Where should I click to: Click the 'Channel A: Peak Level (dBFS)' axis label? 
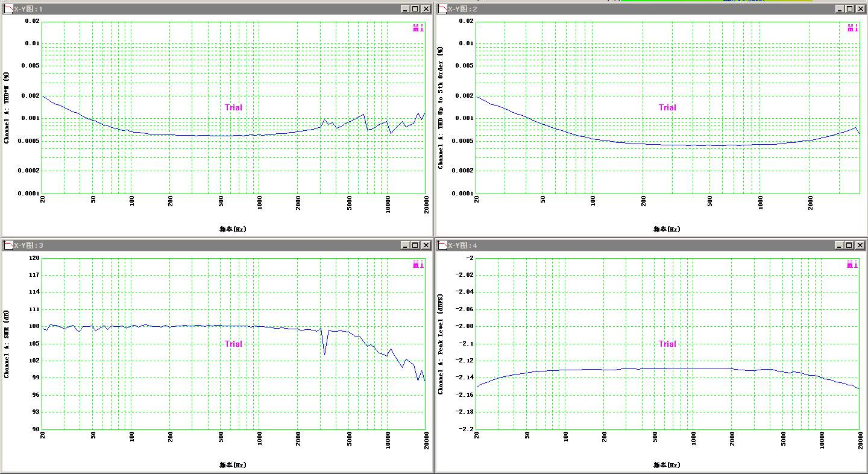point(441,344)
